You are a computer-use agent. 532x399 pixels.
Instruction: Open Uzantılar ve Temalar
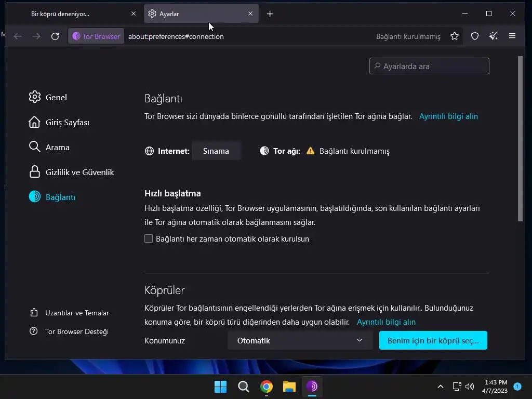point(70,313)
